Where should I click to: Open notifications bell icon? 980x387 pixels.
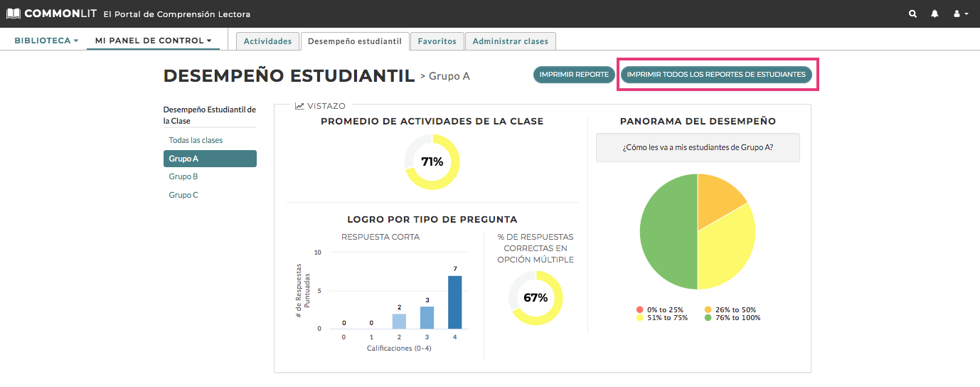coord(934,14)
